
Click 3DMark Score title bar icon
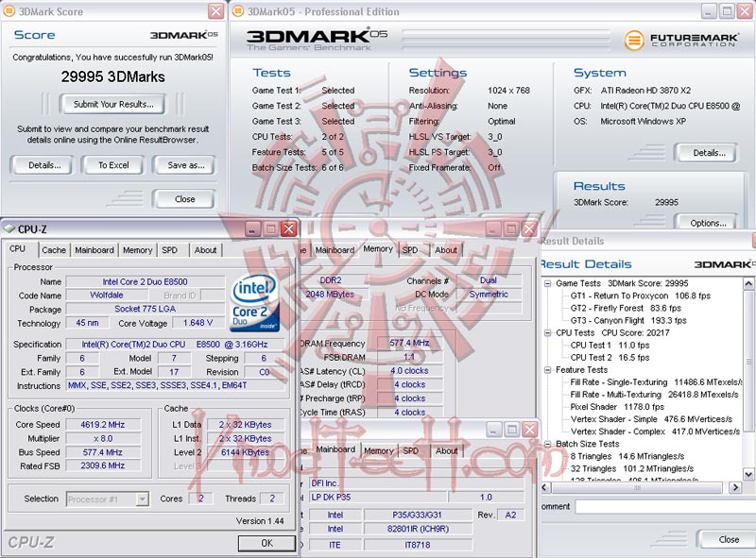click(9, 11)
